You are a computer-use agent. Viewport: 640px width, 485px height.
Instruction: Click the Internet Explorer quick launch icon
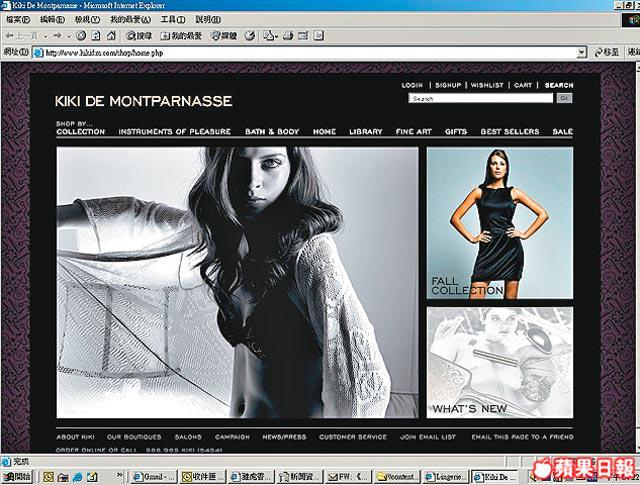pyautogui.click(x=78, y=476)
